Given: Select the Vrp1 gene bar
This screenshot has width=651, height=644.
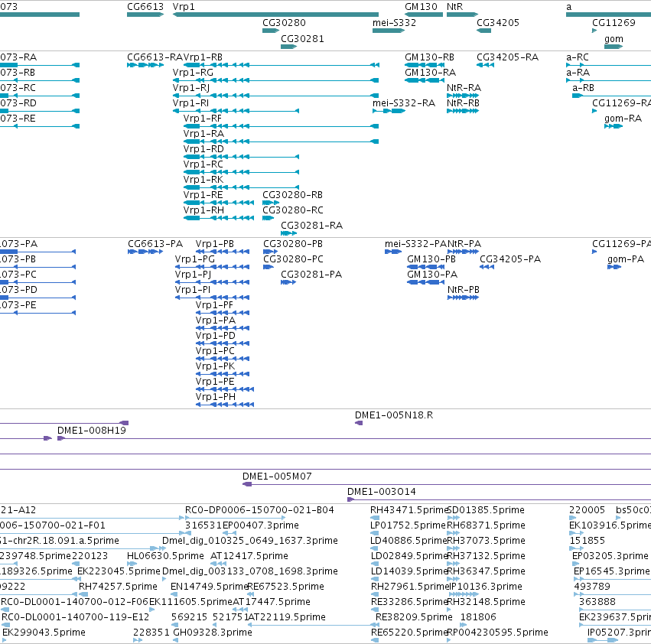Looking at the screenshot, I should (275, 15).
